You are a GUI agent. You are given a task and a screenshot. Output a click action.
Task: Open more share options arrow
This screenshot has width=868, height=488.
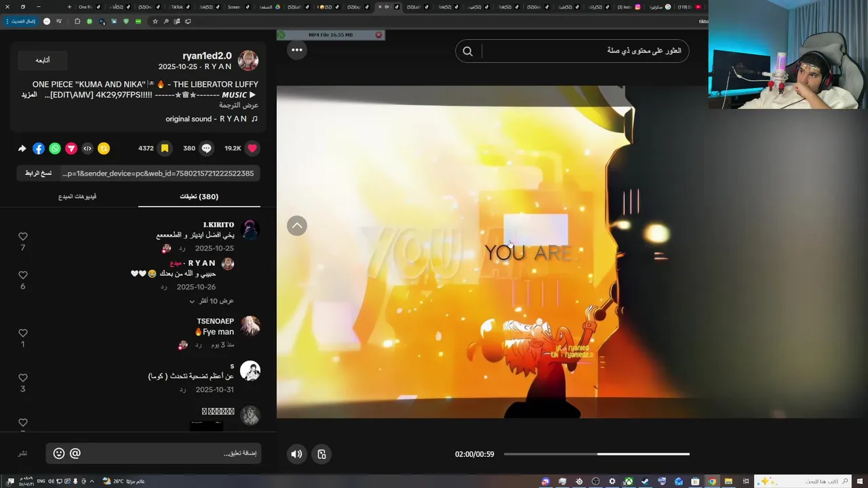[x=22, y=148]
